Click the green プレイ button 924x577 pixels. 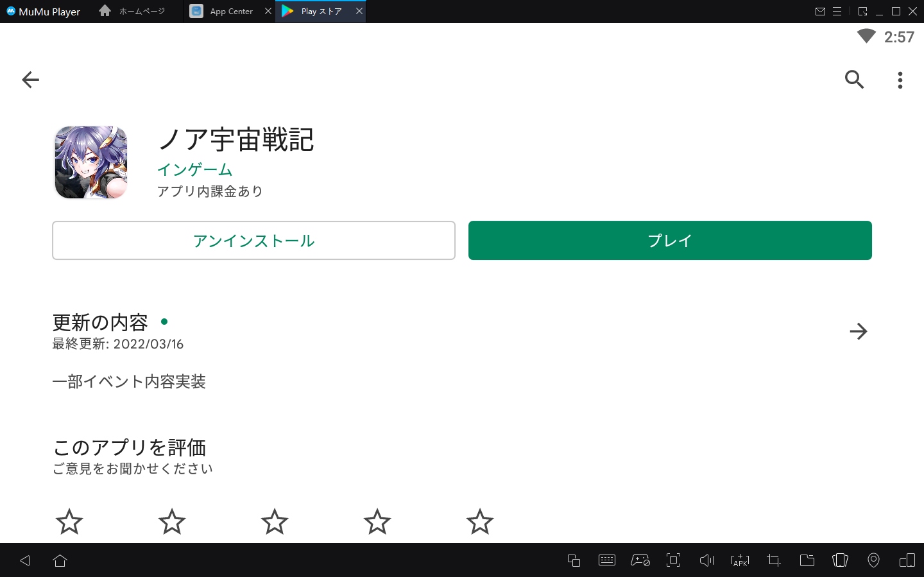(670, 241)
